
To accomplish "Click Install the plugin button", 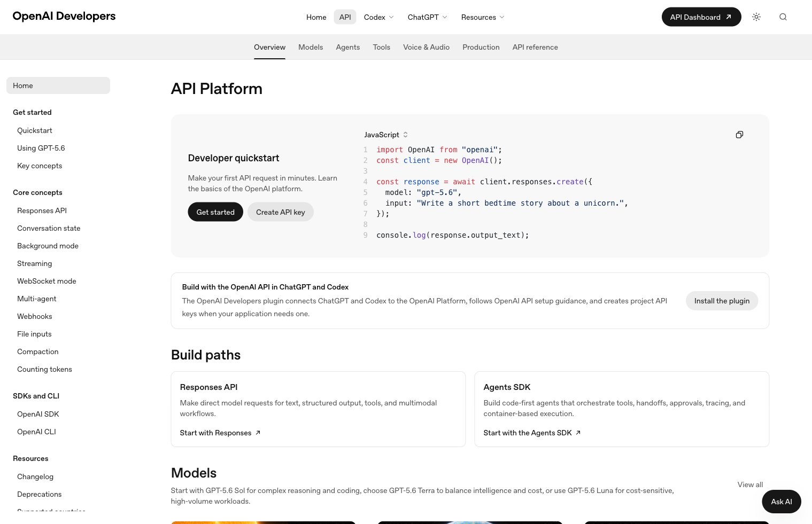I will pos(722,301).
